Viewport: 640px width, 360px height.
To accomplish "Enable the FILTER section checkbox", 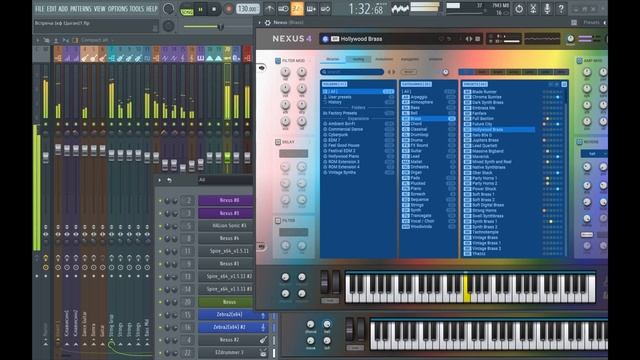I will click(x=278, y=220).
